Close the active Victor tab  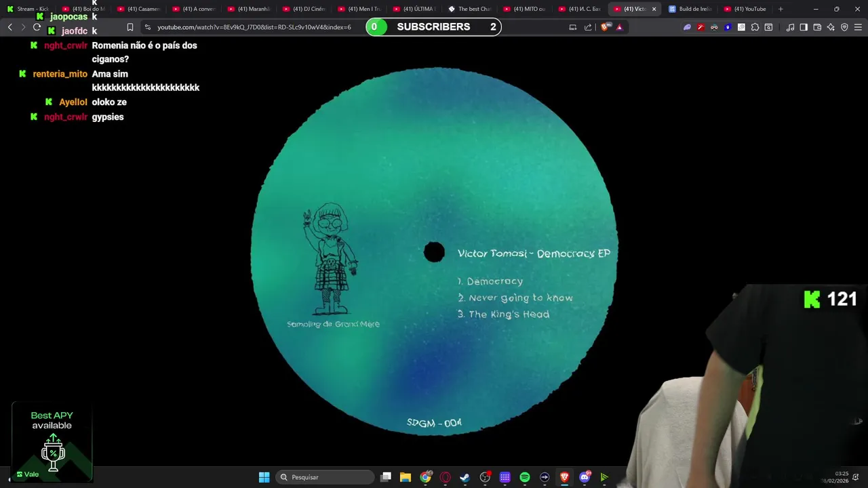point(654,9)
